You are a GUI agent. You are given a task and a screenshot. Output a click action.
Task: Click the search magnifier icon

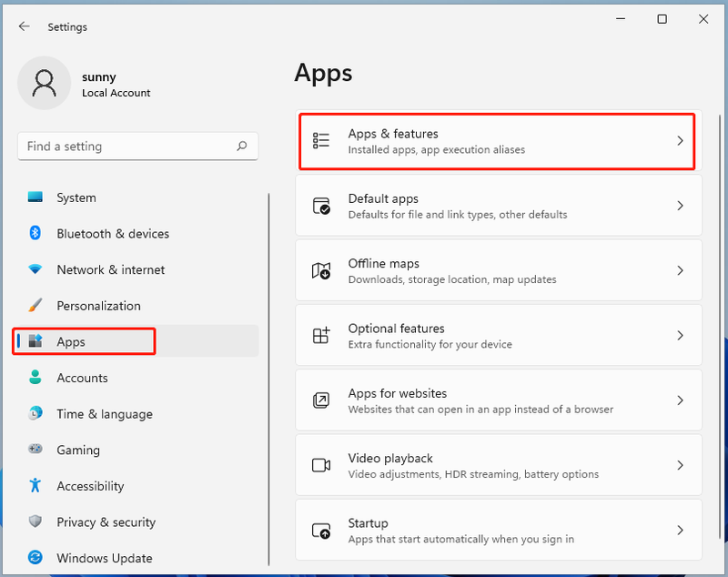(x=242, y=147)
